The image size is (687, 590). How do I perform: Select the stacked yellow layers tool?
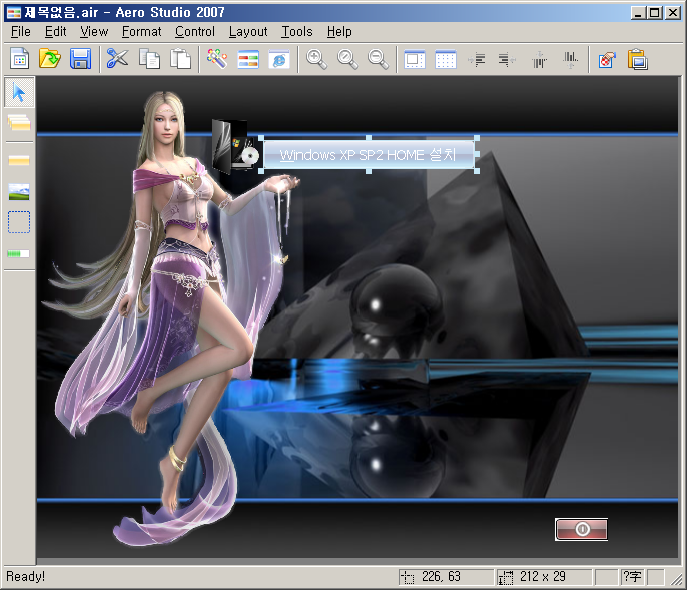[x=19, y=123]
